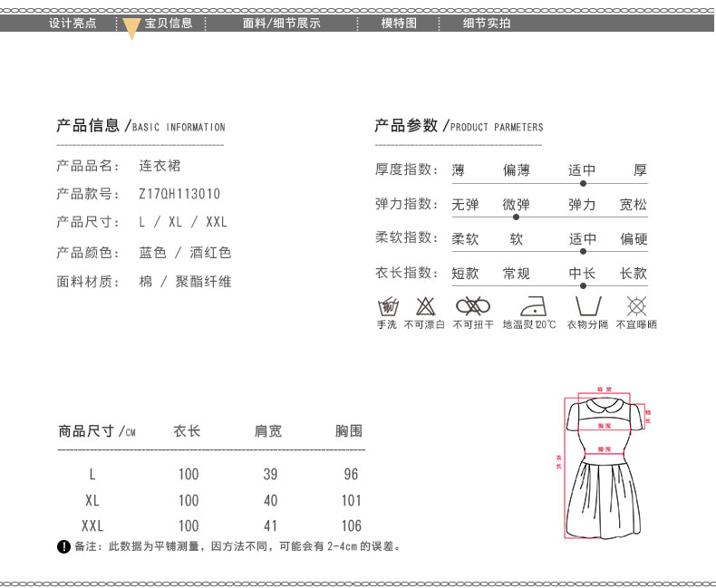Screen dimensions: 716x588
Task: Click the hand wash (手洗) care icon
Action: [x=387, y=305]
